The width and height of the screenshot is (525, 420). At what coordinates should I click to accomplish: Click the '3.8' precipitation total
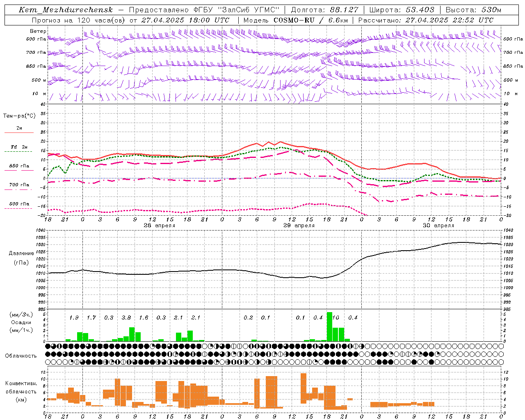tap(126, 318)
